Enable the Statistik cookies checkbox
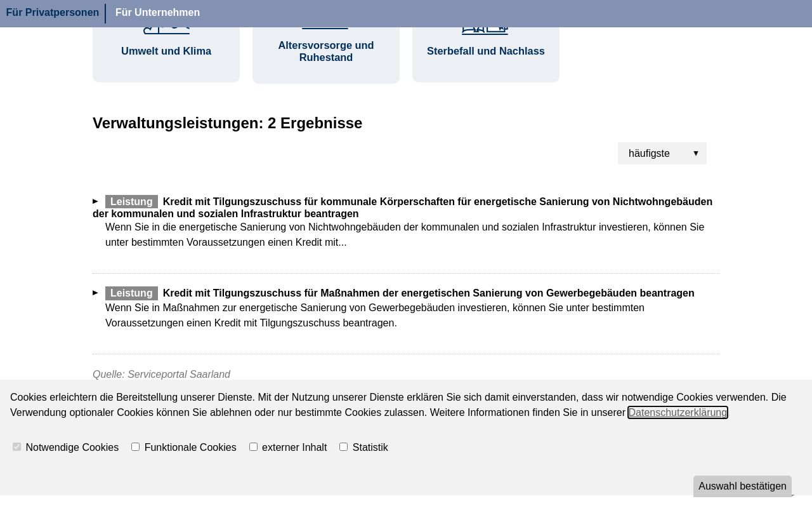This screenshot has height=508, width=812. [x=343, y=447]
